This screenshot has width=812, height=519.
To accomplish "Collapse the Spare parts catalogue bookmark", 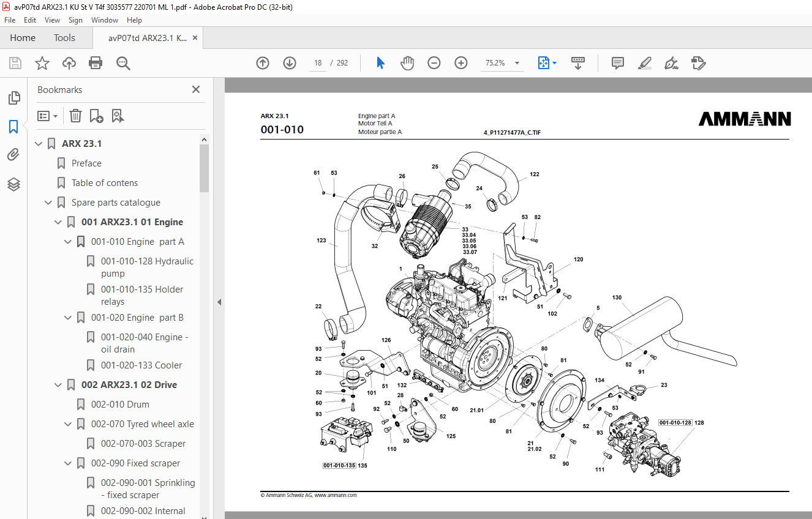I will tap(48, 203).
